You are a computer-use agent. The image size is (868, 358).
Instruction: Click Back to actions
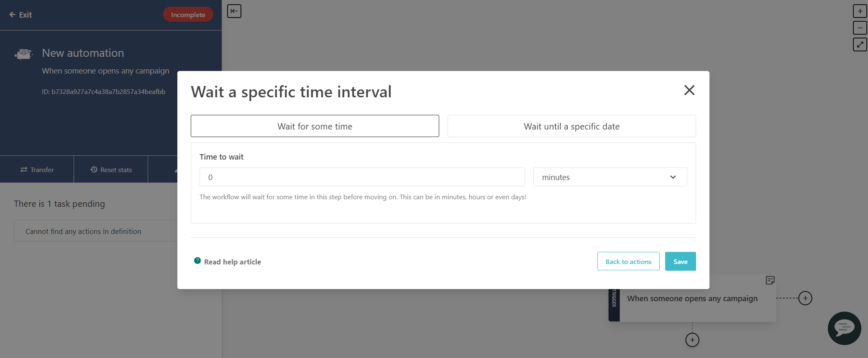(628, 261)
